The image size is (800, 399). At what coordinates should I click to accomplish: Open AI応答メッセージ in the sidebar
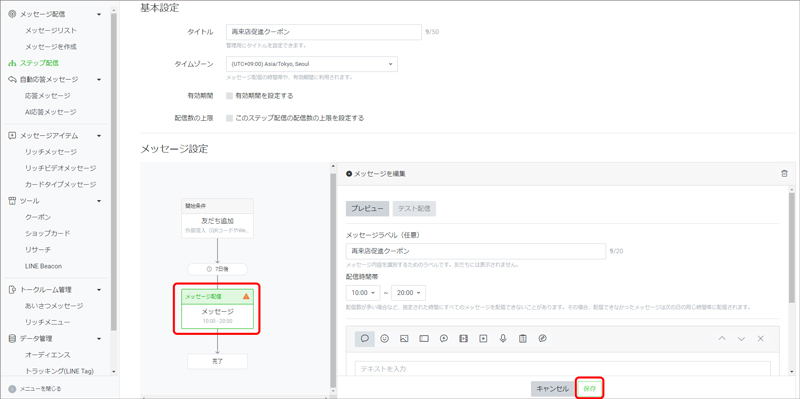coord(50,112)
